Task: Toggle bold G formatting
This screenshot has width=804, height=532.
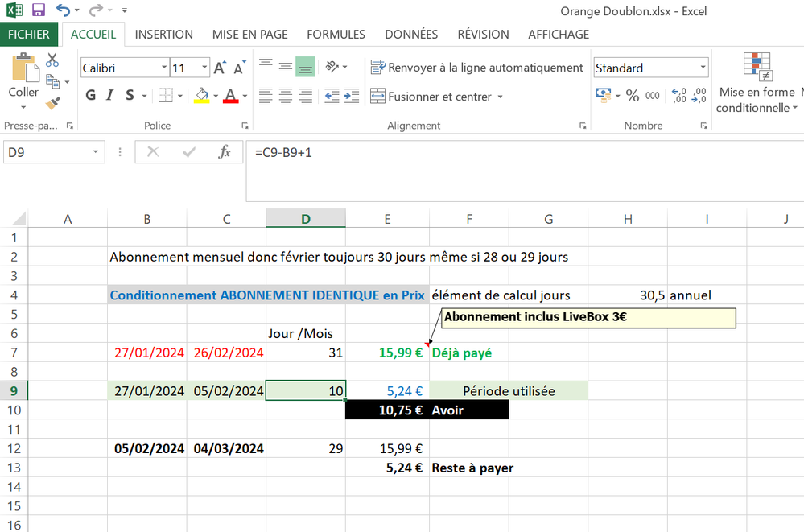Action: point(91,96)
